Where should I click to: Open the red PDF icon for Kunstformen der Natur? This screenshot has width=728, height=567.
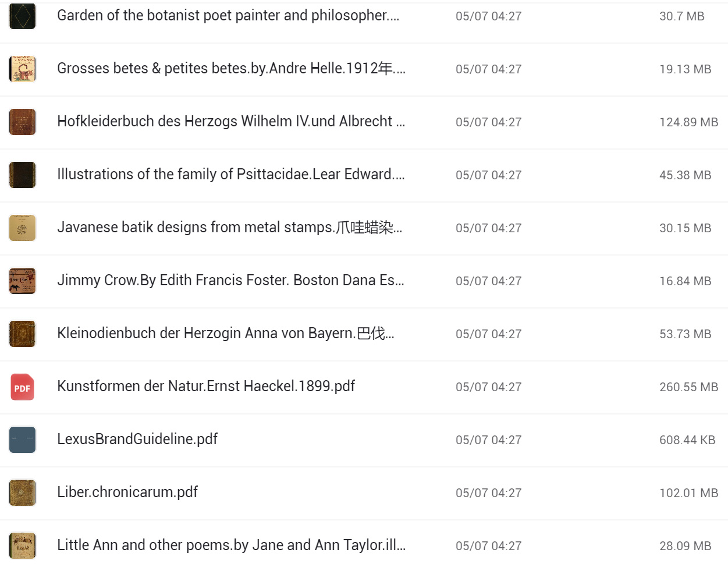pos(22,387)
